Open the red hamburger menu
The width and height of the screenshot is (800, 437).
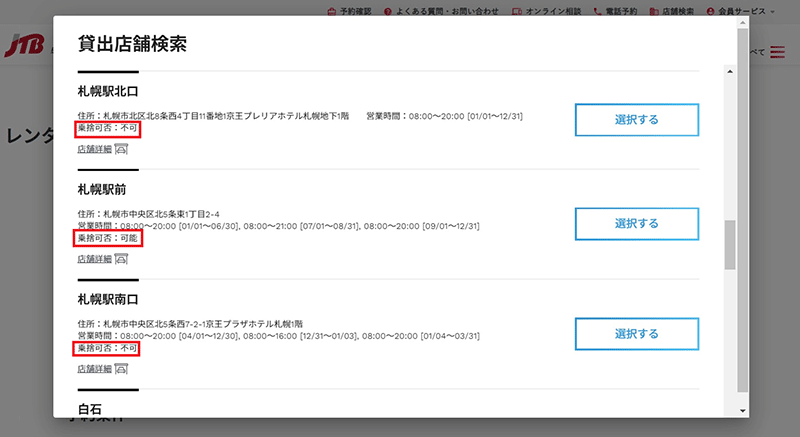click(x=778, y=52)
